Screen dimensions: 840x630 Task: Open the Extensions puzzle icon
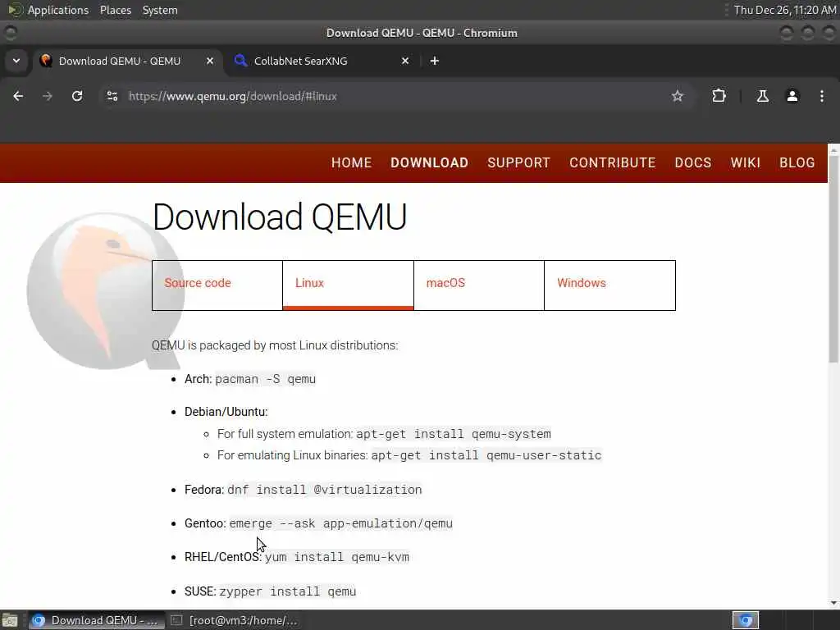click(719, 96)
